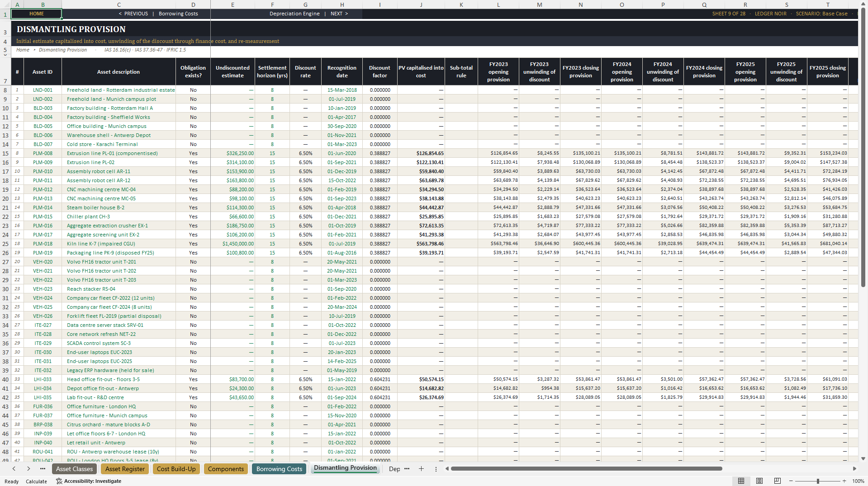Select PV value $563,798.46 in bold
The width and height of the screenshot is (868, 486).
[x=421, y=244]
